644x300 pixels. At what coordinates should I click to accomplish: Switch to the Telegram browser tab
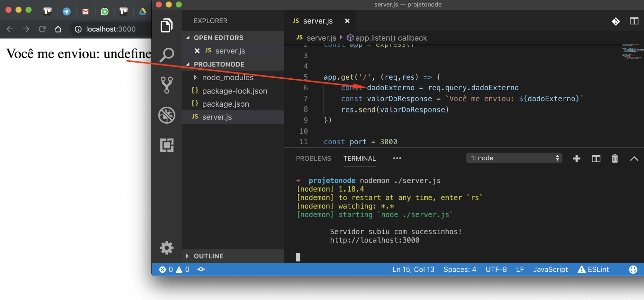click(66, 12)
